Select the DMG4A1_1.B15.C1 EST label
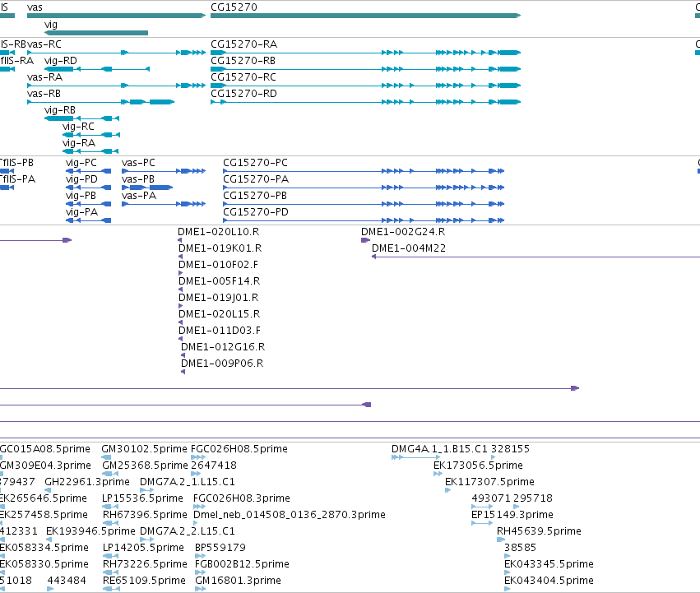 [x=439, y=449]
